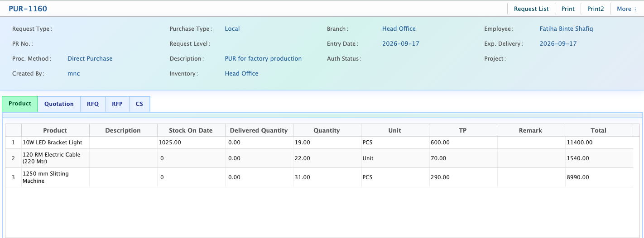Select the CS tab
This screenshot has width=644, height=238.
pos(139,104)
